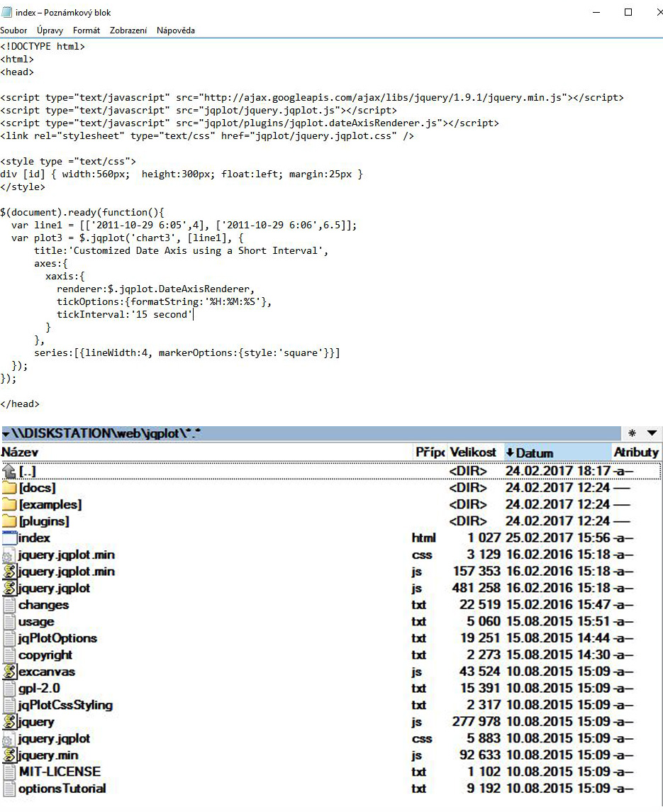This screenshot has width=663, height=812.
Task: Click the index html file icon
Action: point(9,538)
